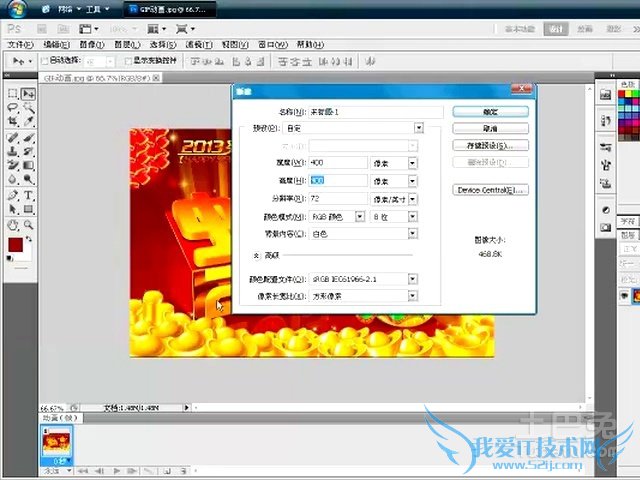Reset default foreground and background colors
Screen dimensions: 640x480
(x=9, y=258)
